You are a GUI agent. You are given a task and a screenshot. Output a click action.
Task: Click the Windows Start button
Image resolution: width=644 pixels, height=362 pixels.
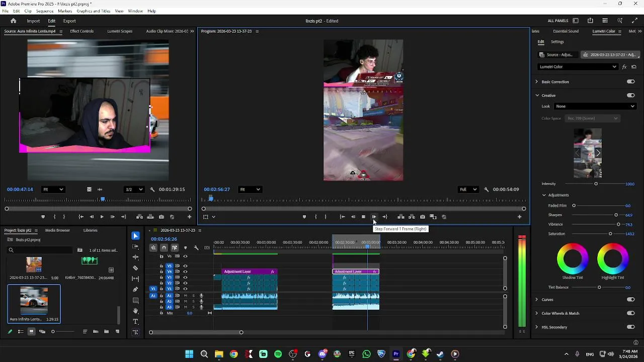click(189, 354)
